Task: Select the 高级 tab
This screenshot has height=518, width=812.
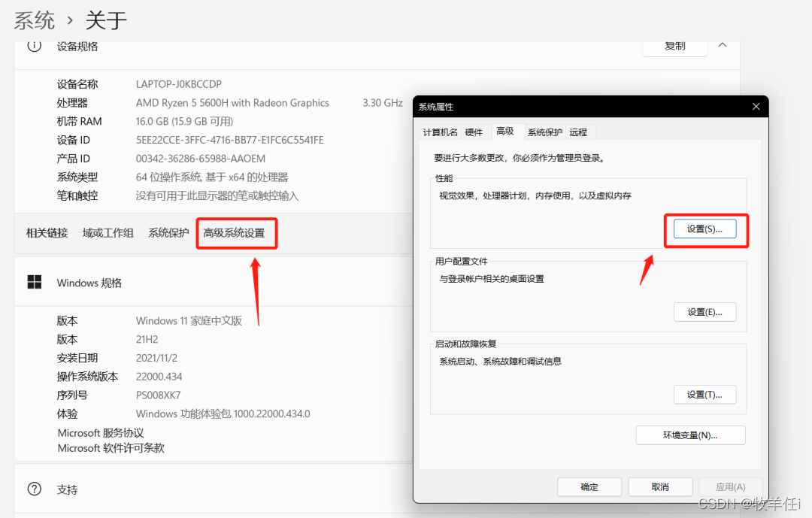Action: [x=505, y=131]
